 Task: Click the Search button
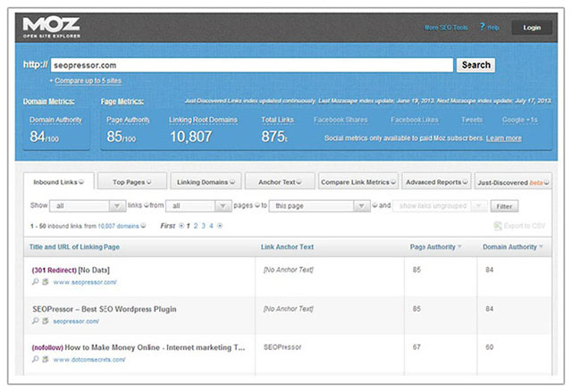(x=475, y=65)
